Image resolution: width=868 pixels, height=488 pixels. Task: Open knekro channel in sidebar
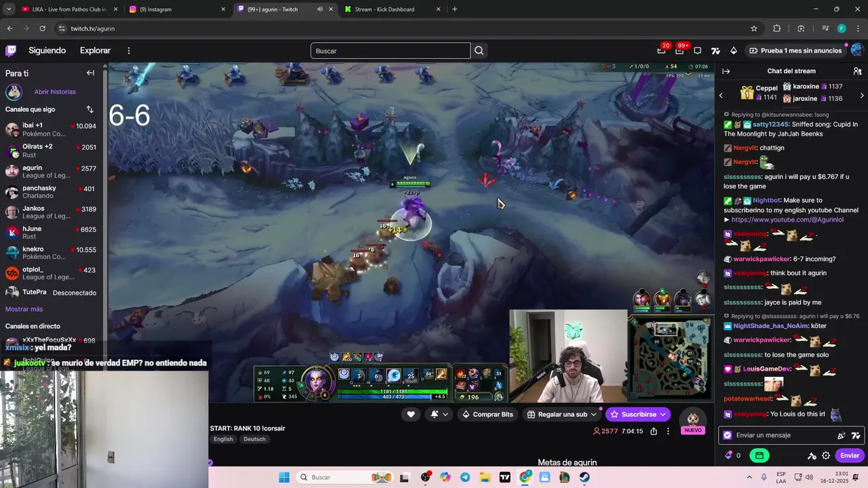[x=51, y=253]
